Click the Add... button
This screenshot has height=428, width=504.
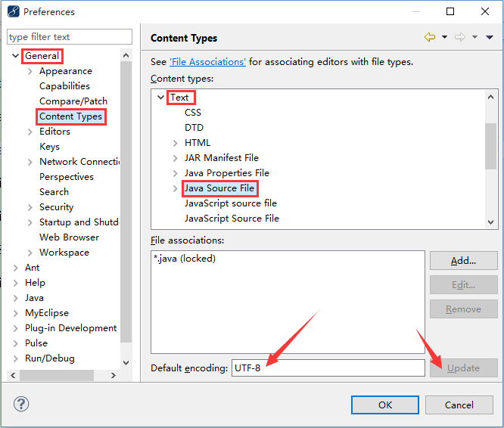point(463,261)
